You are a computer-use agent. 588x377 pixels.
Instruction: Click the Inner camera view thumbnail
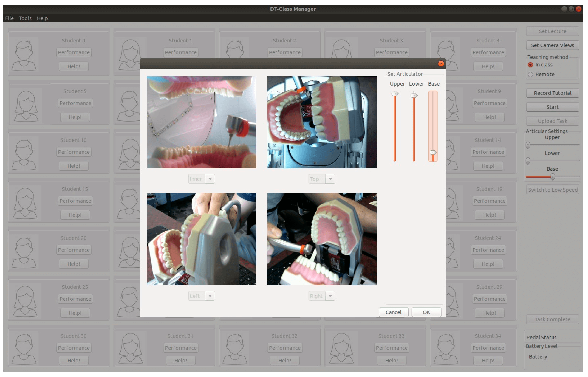pos(202,122)
